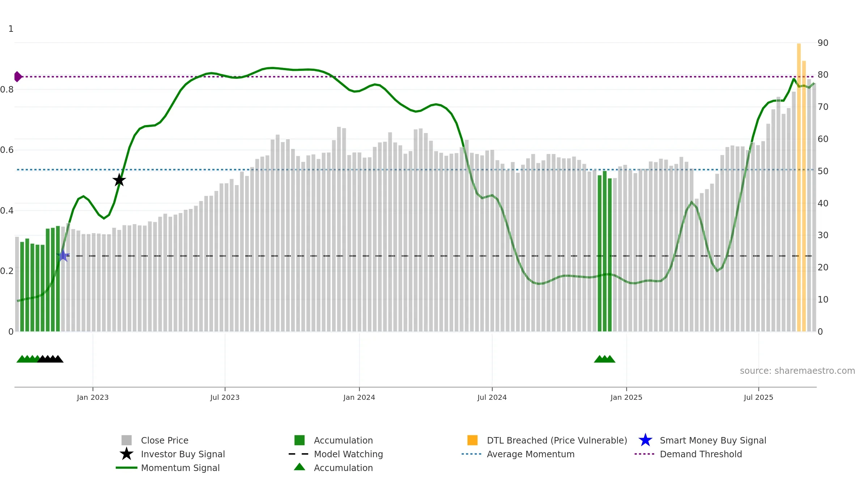The image size is (868, 488).
Task: Click the Jul 2025 axis tick label
Action: (x=758, y=398)
